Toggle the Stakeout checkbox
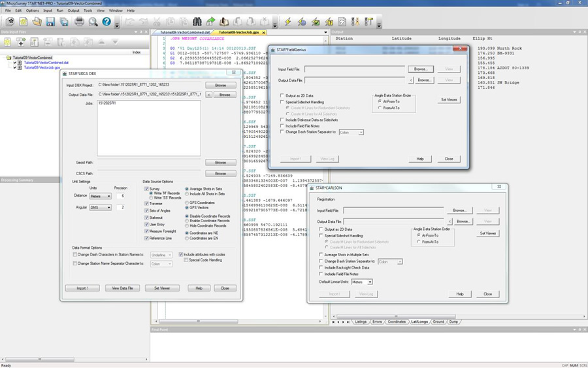 [146, 218]
